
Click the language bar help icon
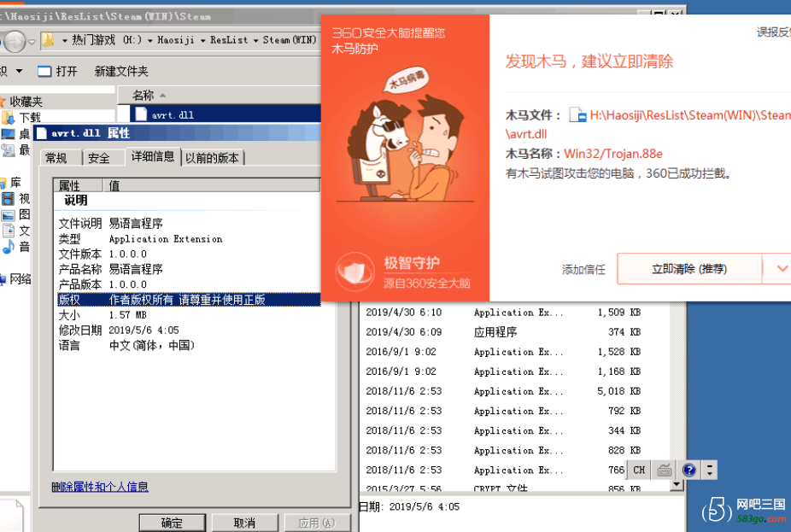coord(689,470)
